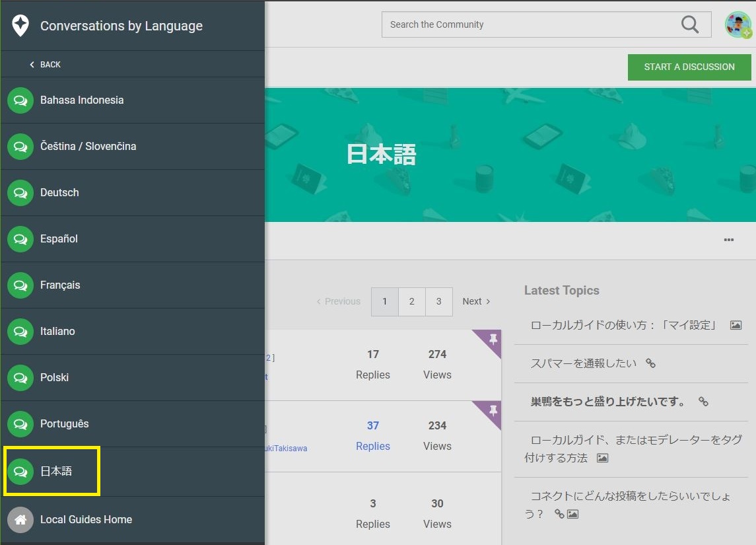Screen dimensions: 756x545
Task: Click the disabled Previous page link
Action: tap(339, 301)
